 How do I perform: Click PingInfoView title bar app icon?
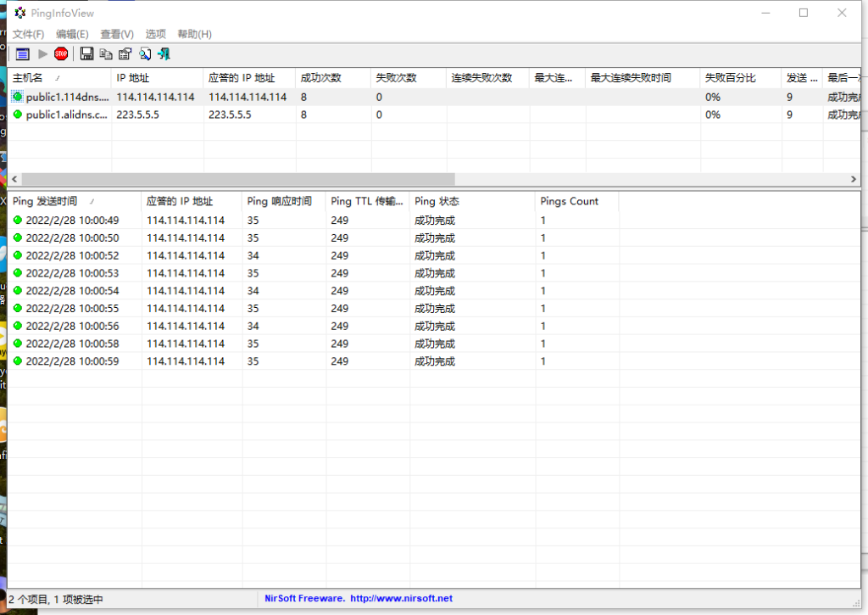point(20,13)
